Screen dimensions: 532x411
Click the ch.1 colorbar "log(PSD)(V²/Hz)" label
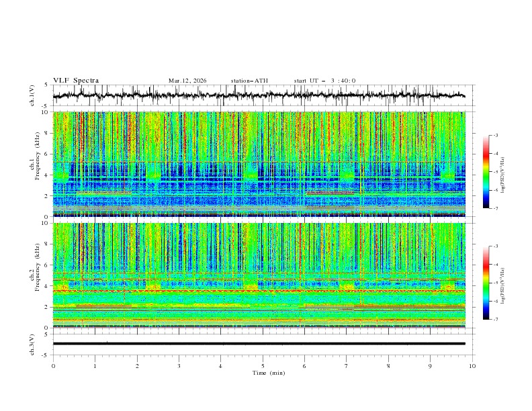tap(502, 175)
